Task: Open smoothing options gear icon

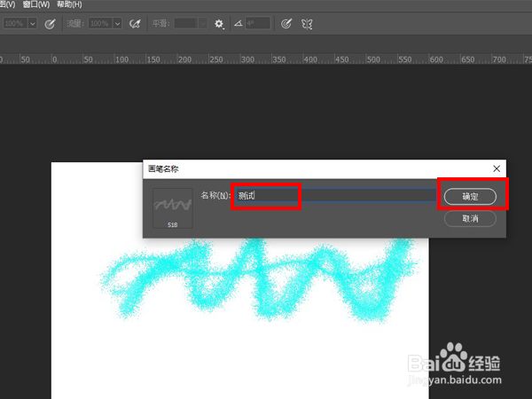Action: pyautogui.click(x=219, y=24)
